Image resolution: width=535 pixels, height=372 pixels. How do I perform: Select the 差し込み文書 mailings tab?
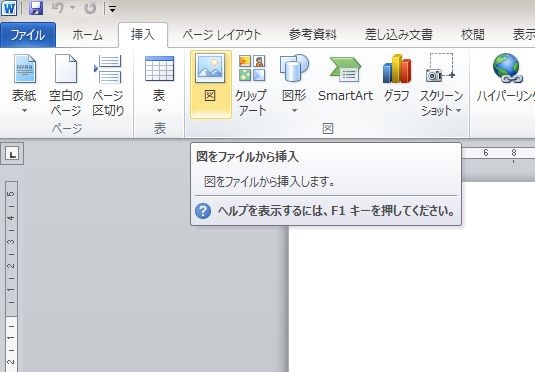pyautogui.click(x=399, y=35)
